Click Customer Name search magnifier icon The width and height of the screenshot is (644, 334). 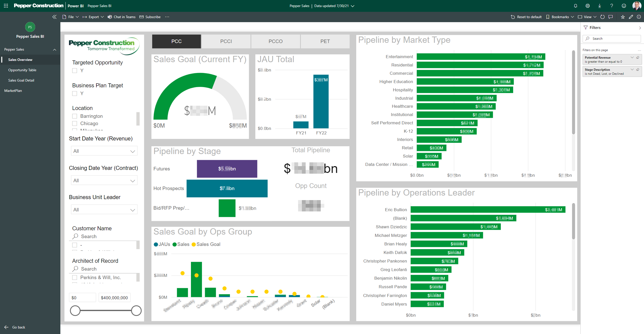click(75, 236)
